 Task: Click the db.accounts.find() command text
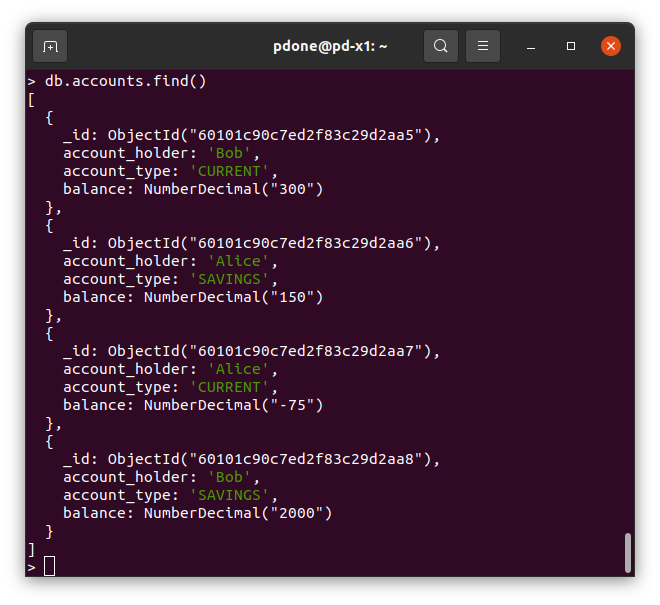coord(125,81)
